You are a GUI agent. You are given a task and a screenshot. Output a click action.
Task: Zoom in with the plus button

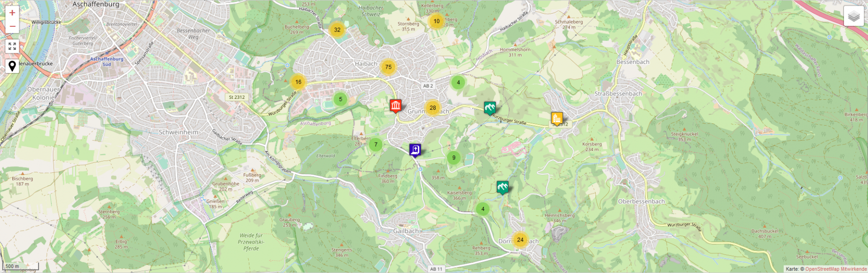pyautogui.click(x=12, y=13)
